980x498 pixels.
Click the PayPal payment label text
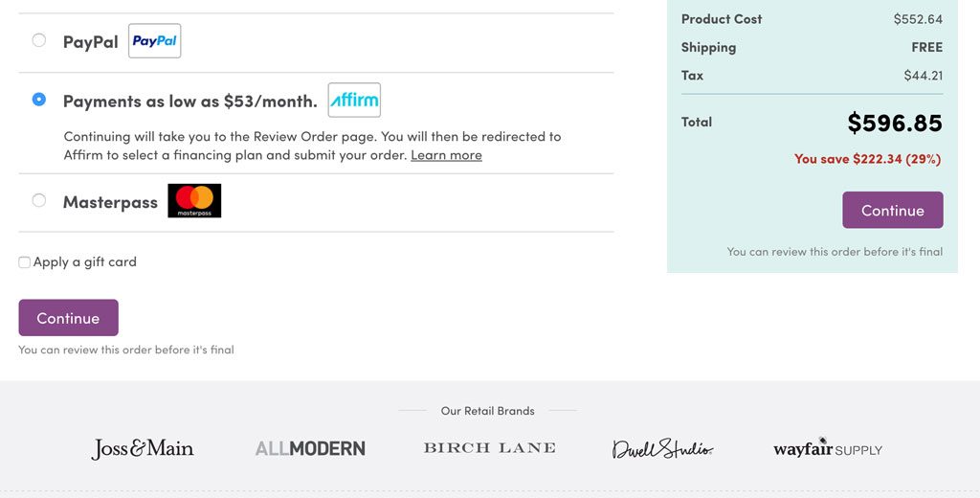(91, 42)
